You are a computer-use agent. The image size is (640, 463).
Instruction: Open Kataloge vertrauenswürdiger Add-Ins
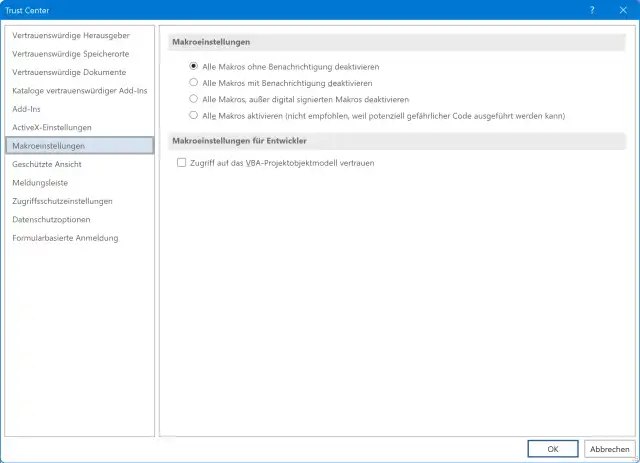coord(79,90)
